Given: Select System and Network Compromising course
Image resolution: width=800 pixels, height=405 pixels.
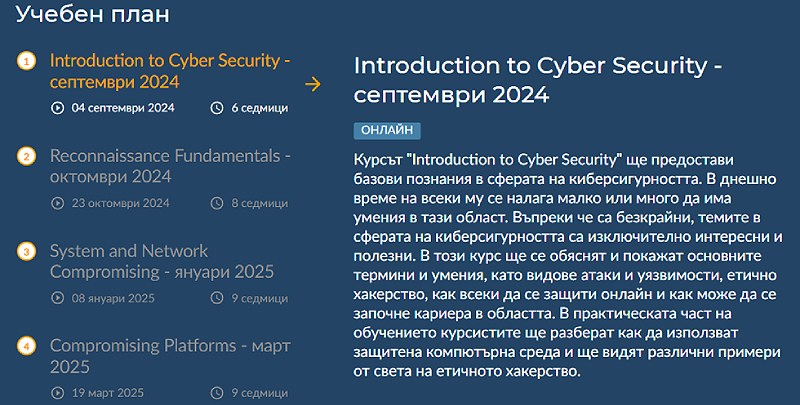Looking at the screenshot, I should click(x=162, y=261).
